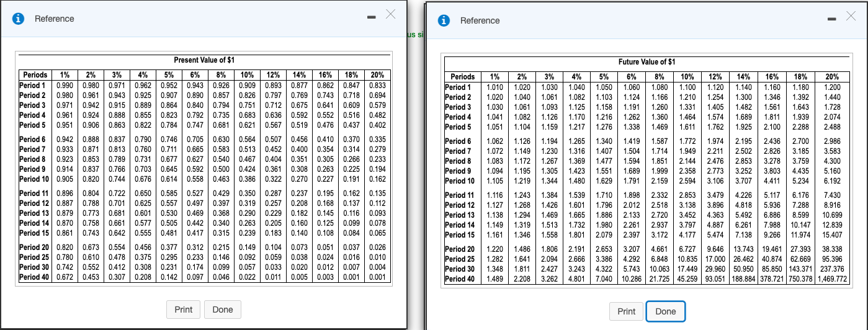Click Present Value cell 0.463 for Period 10 at 8%

pos(221,179)
